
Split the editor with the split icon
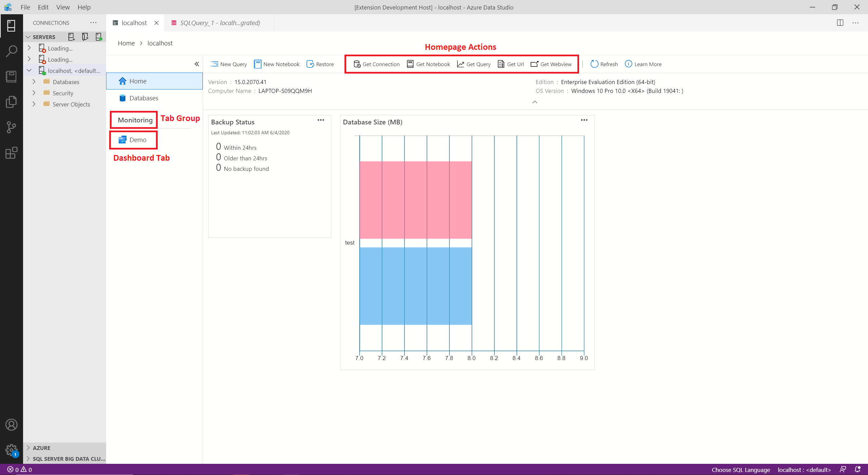840,23
